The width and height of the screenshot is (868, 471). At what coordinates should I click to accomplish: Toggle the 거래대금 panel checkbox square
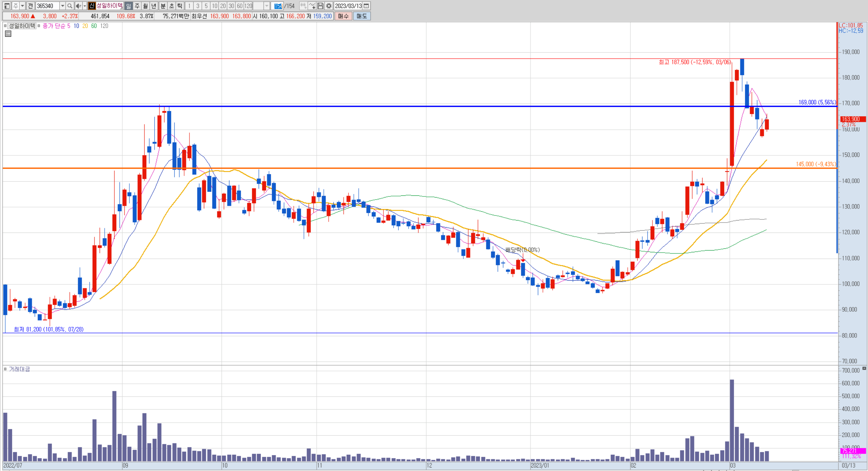5,369
